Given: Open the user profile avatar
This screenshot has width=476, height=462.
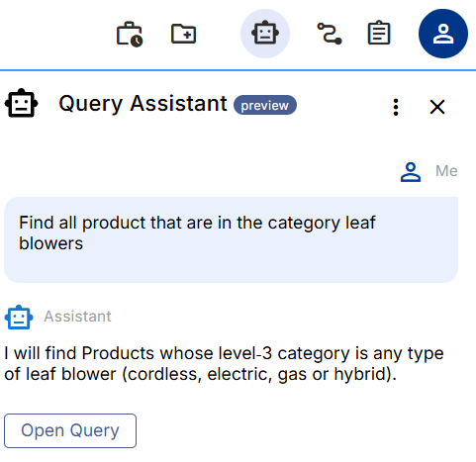Looking at the screenshot, I should 443,34.
